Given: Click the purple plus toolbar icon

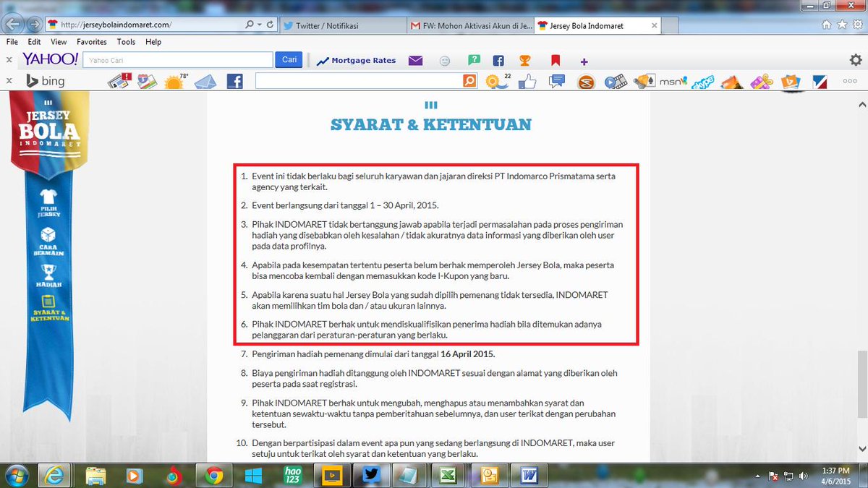Looking at the screenshot, I should point(584,61).
